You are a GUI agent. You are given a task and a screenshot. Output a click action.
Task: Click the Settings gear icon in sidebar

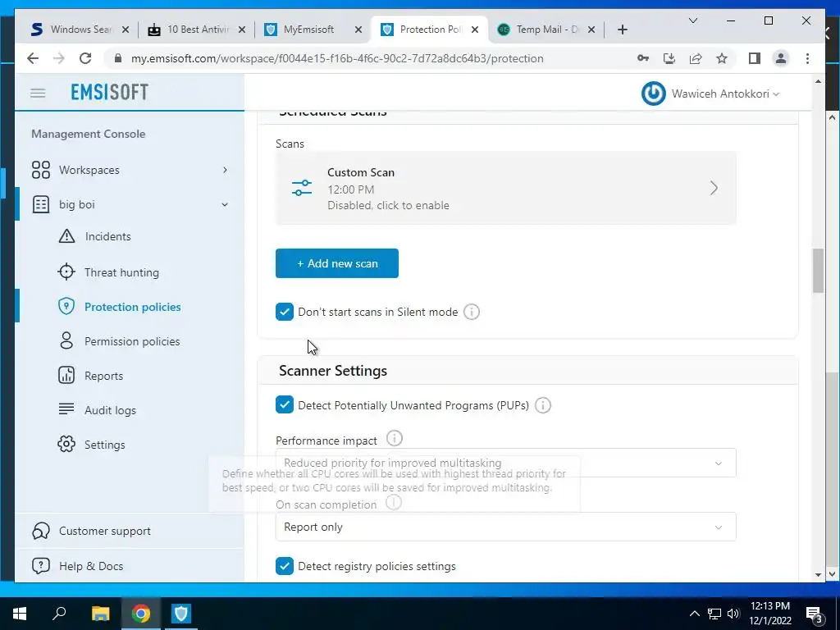(66, 444)
